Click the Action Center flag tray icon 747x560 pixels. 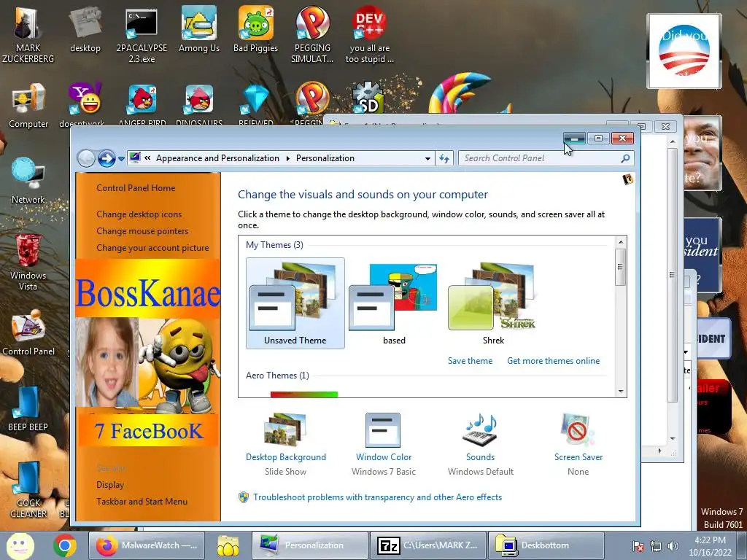click(638, 546)
